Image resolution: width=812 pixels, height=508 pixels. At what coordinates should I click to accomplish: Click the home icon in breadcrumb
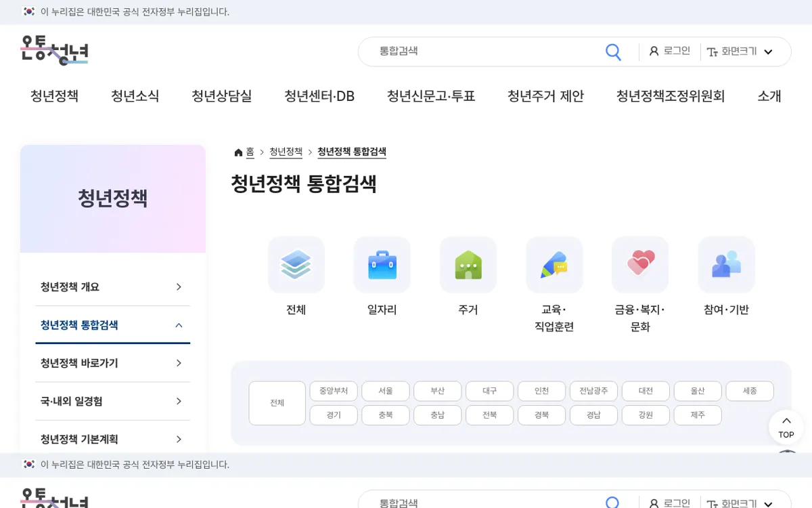[238, 152]
